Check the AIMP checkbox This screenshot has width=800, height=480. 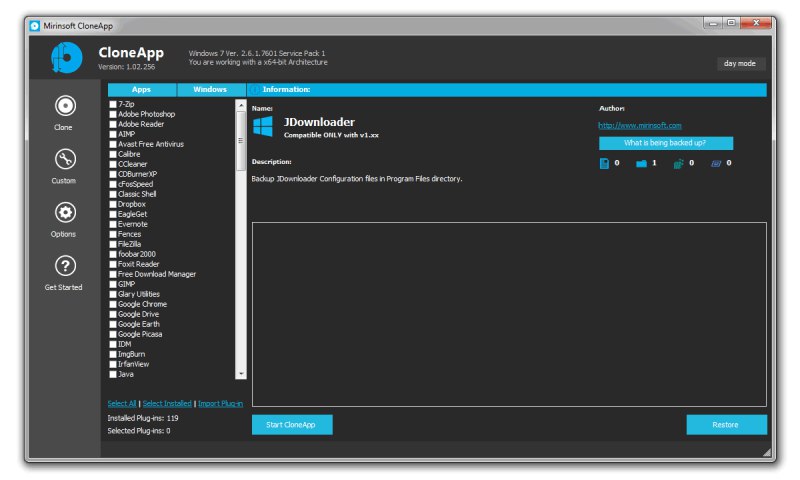tap(113, 134)
